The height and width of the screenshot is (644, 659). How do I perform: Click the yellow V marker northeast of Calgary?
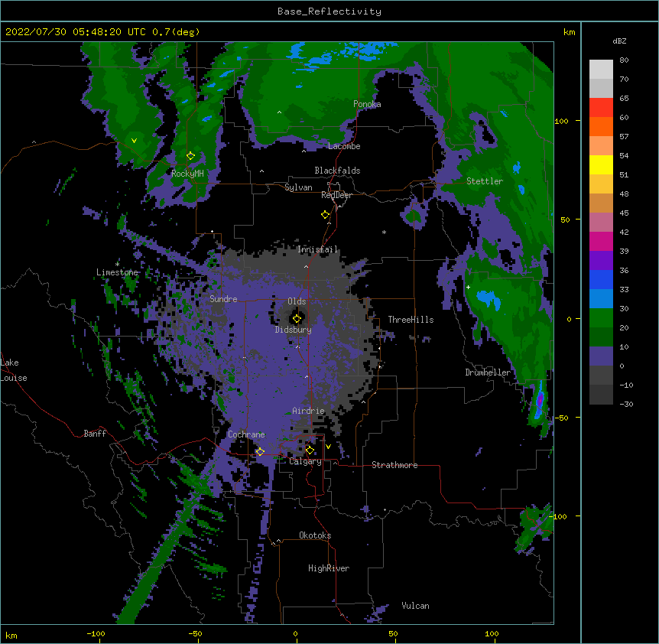[328, 447]
